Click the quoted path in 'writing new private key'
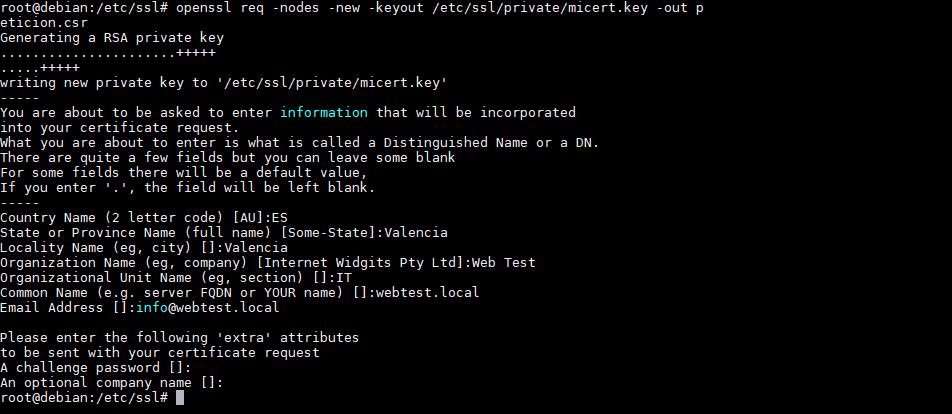 coord(332,83)
